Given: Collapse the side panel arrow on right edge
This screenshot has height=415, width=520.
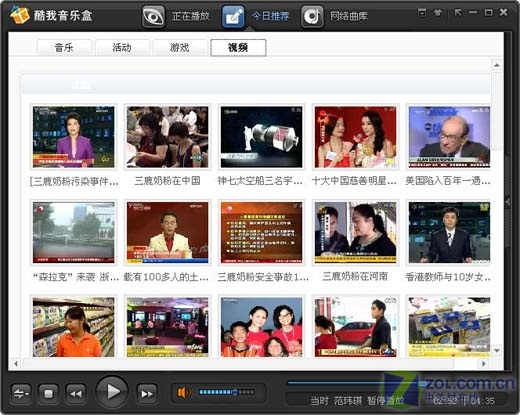Looking at the screenshot, I should tap(508, 202).
